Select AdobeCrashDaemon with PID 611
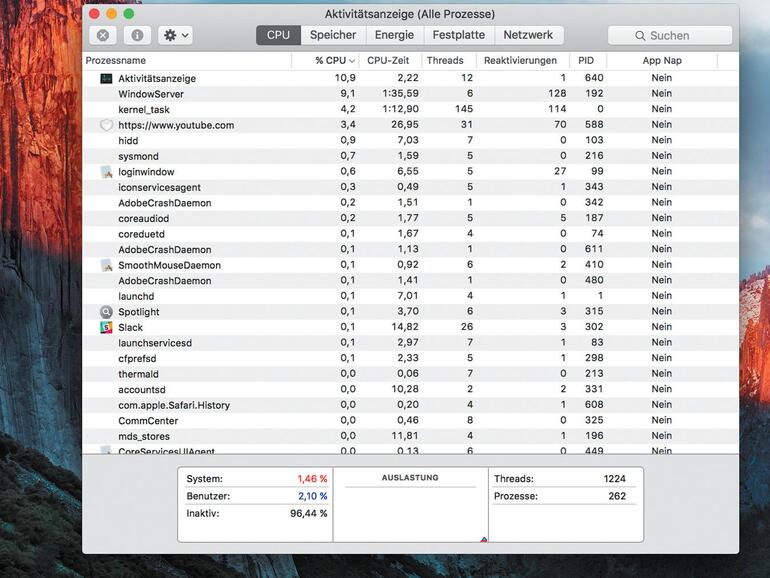Image resolution: width=770 pixels, height=578 pixels. click(411, 249)
